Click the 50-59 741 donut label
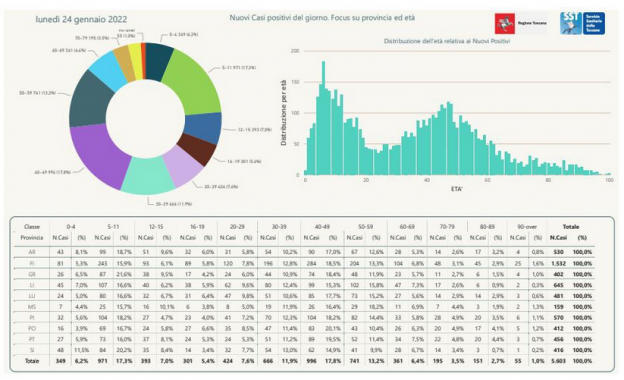 point(38,93)
